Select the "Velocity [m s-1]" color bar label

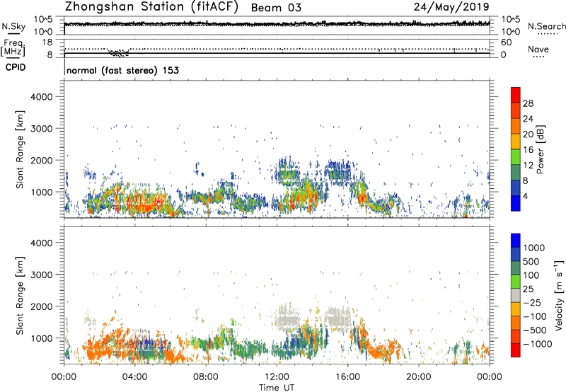tap(559, 295)
